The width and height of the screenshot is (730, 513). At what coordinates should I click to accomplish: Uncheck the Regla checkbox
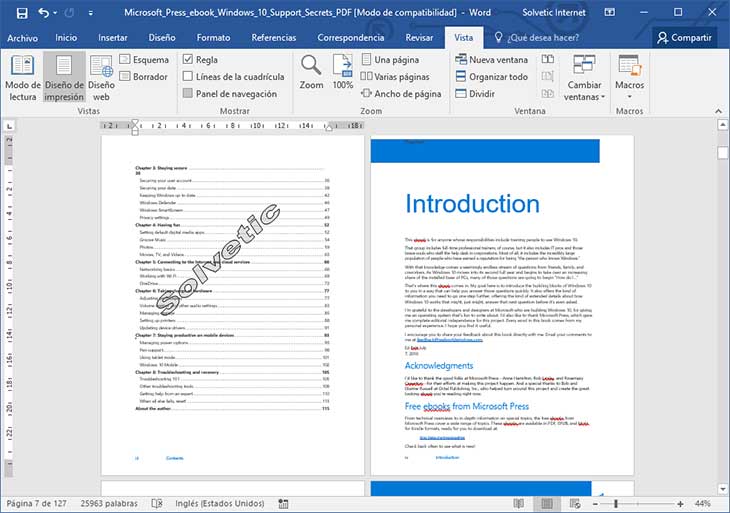point(188,59)
